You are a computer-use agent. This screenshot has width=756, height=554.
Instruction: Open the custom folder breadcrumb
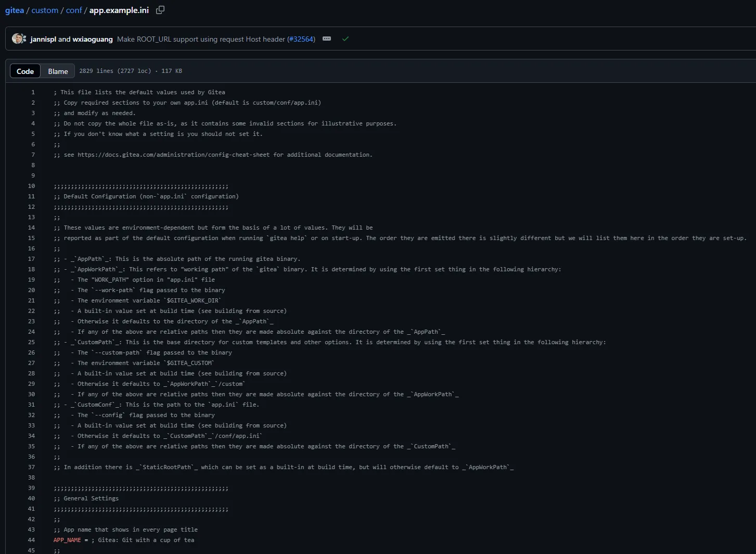[45, 10]
